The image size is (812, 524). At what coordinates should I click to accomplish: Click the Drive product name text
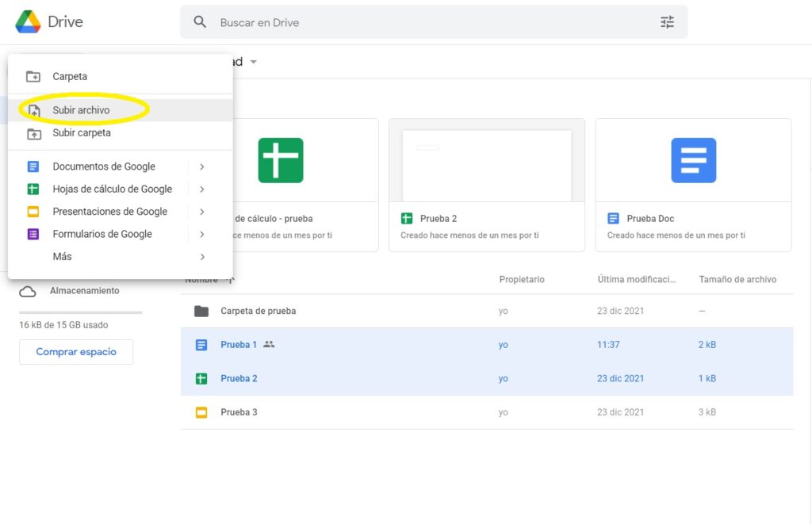click(x=65, y=21)
